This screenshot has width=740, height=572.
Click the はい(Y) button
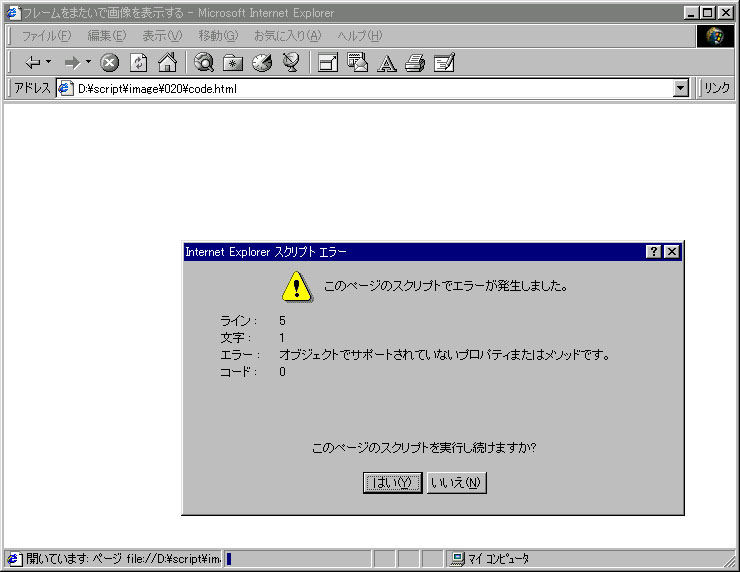point(393,483)
